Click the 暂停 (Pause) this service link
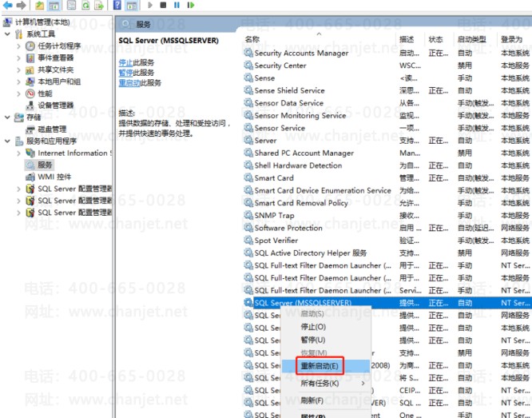This screenshot has width=532, height=418. coord(125,73)
